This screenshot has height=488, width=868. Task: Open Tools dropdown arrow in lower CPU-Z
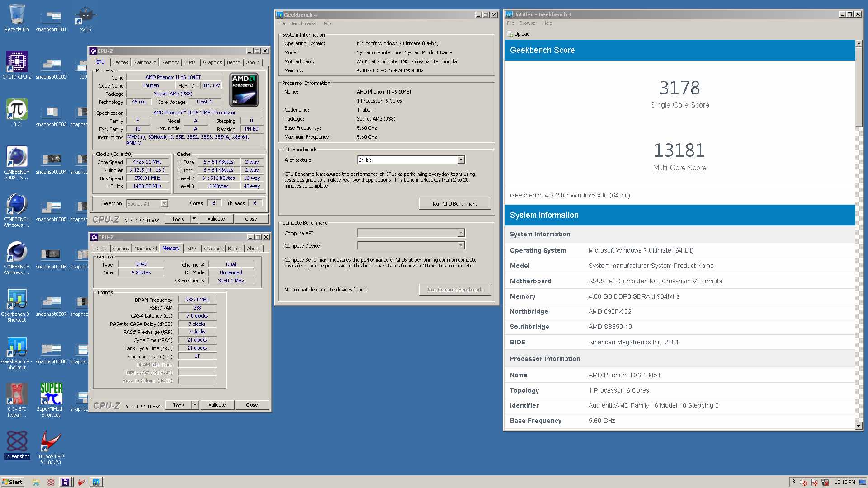click(195, 405)
